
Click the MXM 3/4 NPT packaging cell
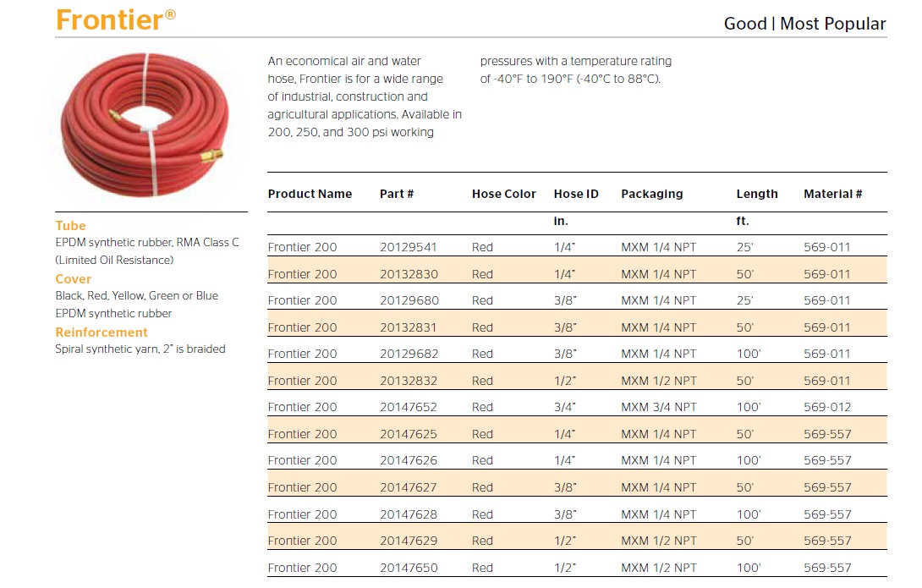click(x=659, y=407)
